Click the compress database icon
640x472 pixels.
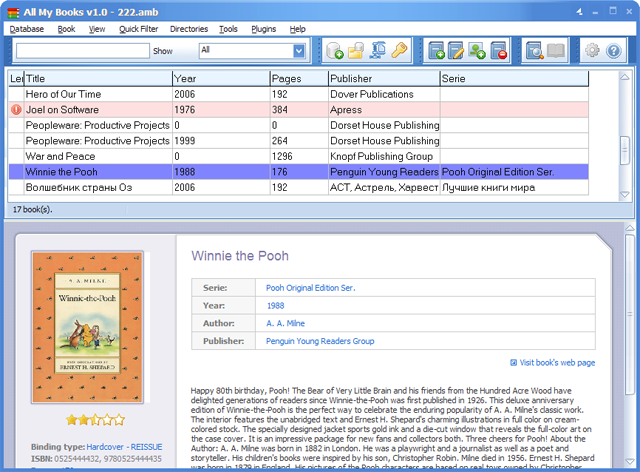[378, 51]
